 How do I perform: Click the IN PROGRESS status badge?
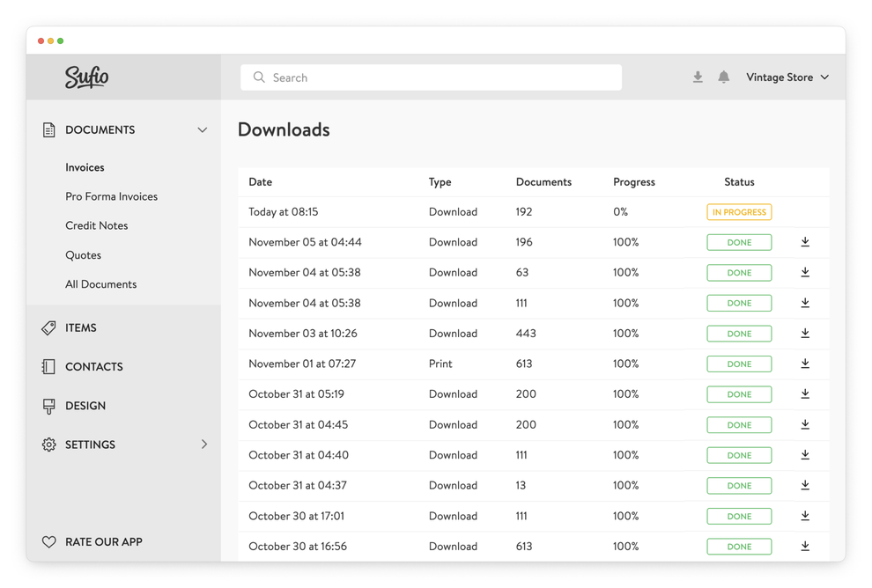point(739,211)
